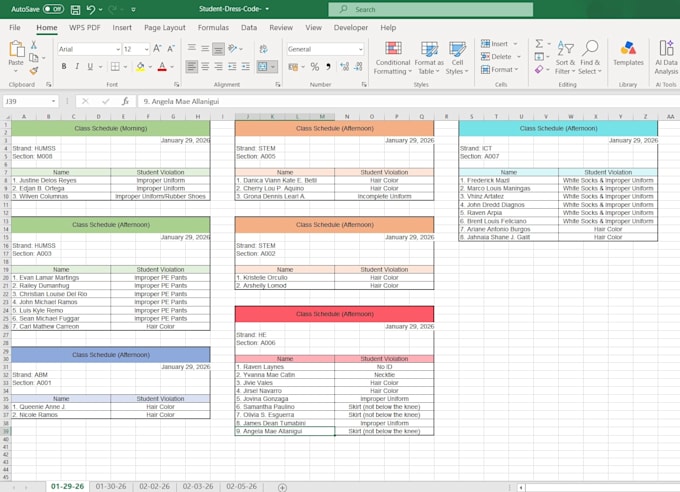This screenshot has height=492, width=680.
Task: Open Sort & Filter menu
Action: 566,58
